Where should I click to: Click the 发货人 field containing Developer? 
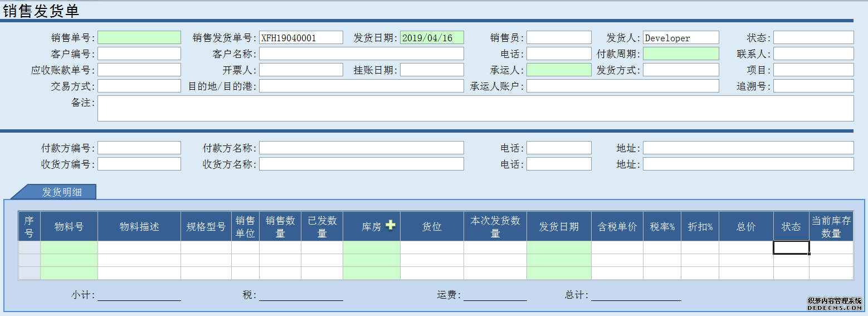(x=681, y=37)
